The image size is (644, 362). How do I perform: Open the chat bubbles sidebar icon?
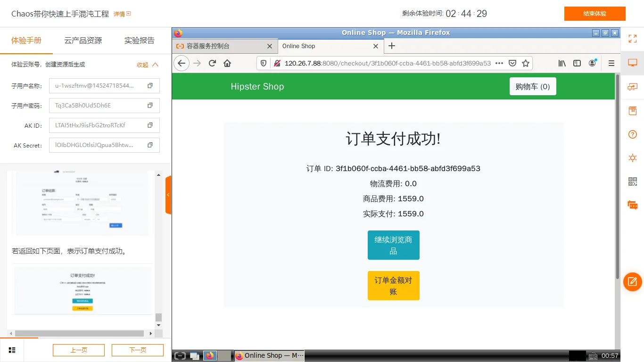632,205
